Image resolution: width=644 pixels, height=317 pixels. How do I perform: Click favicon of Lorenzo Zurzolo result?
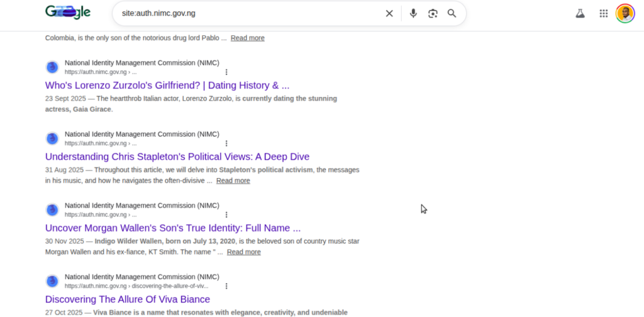click(52, 67)
